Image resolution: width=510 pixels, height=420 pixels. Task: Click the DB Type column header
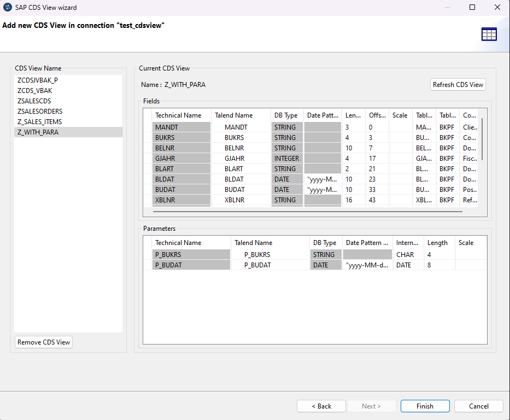pos(286,115)
